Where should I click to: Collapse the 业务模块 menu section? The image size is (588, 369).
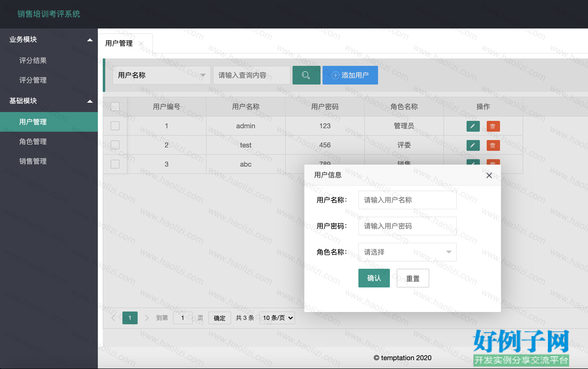49,39
